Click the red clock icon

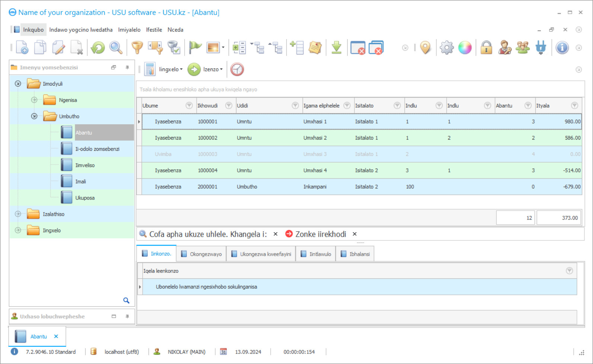237,70
